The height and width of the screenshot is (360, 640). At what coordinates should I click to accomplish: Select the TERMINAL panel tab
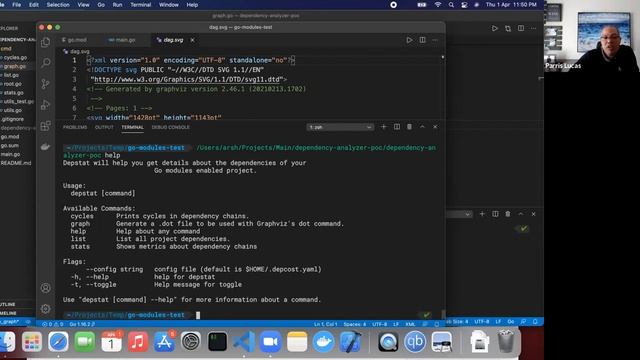tap(132, 127)
